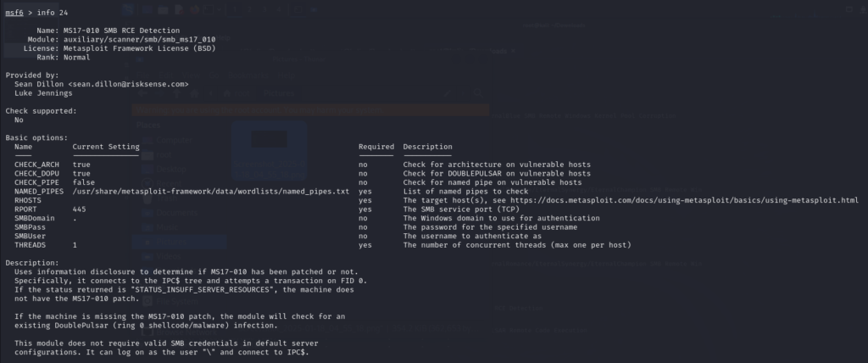Click 'Uses information disclosure to determine' line
Screen dimensions: 868x363
(186, 271)
